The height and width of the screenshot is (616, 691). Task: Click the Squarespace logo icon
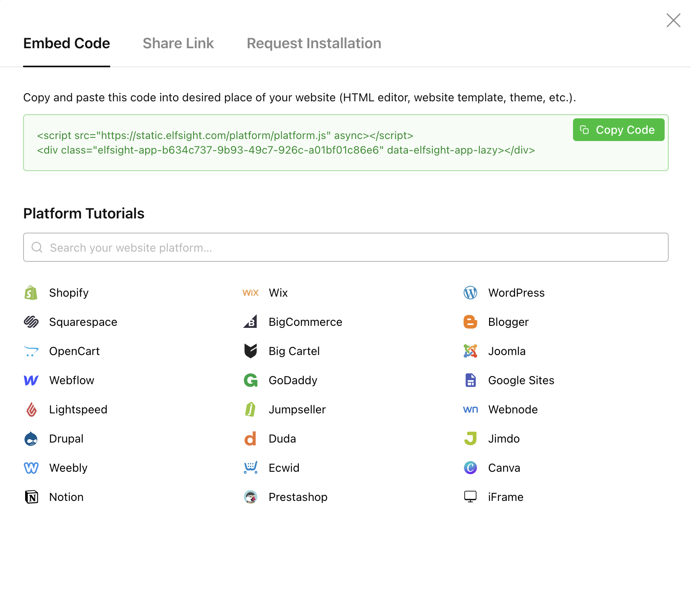31,322
